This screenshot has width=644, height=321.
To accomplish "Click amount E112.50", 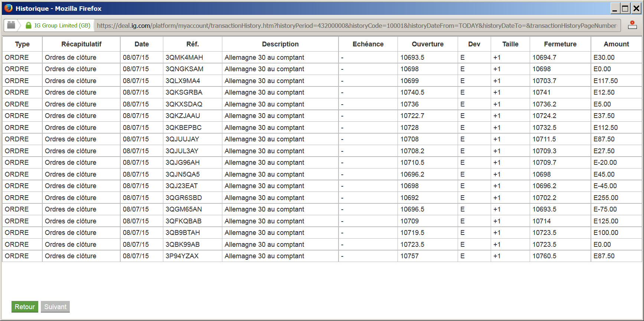I will [x=606, y=128].
